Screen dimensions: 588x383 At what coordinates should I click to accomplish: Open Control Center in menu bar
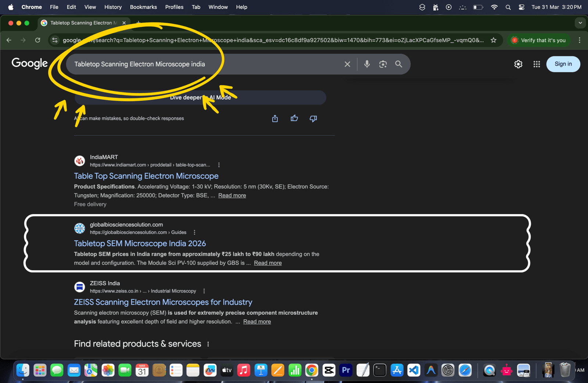(521, 7)
